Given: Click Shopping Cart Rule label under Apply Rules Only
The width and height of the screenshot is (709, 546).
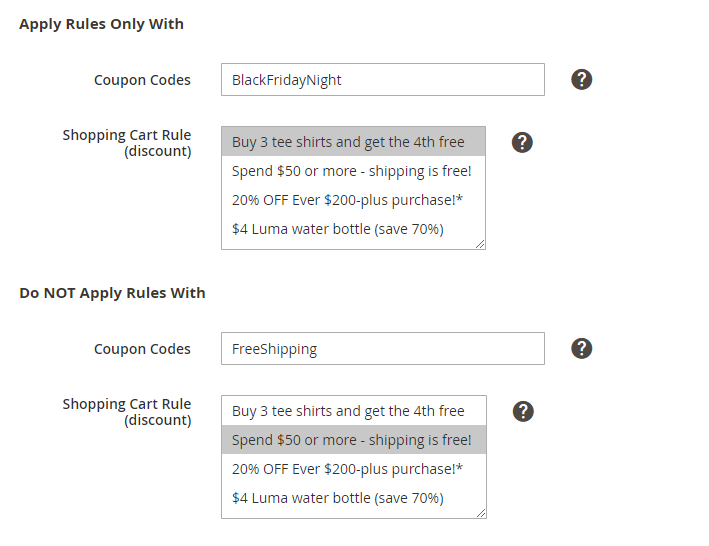Looking at the screenshot, I should tap(127, 143).
